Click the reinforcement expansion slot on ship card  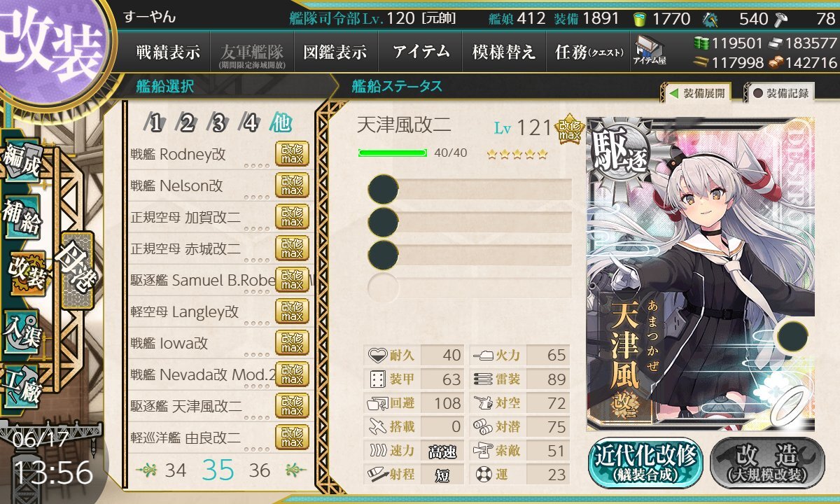[792, 336]
